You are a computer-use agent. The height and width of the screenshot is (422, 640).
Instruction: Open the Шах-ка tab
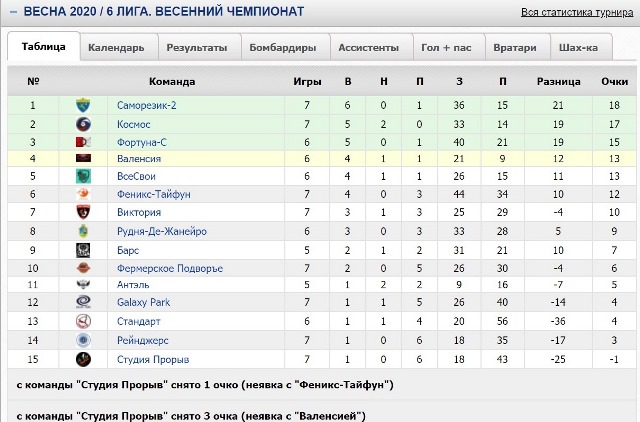coord(578,48)
